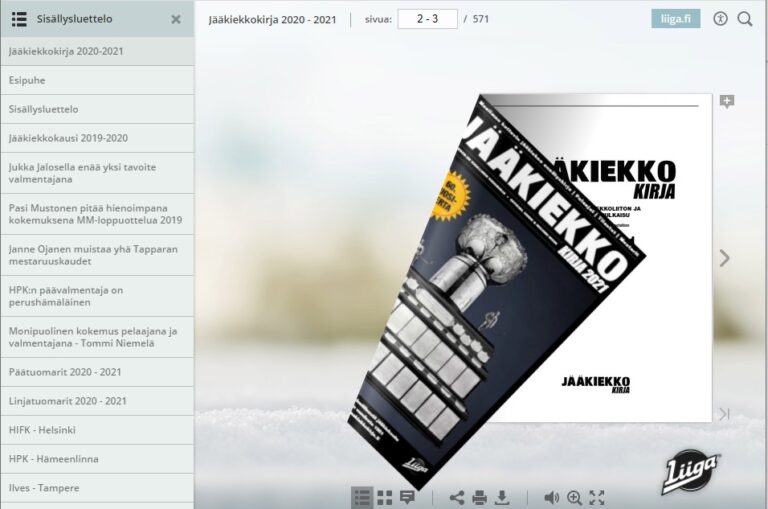
Task: Open the notes icon in bottom toolbar
Action: click(x=408, y=498)
